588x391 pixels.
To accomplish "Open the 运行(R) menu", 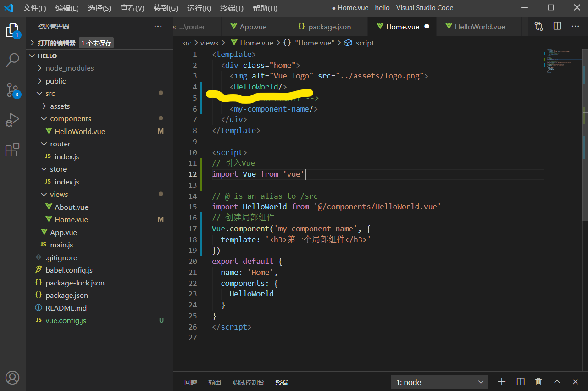I will click(x=199, y=8).
